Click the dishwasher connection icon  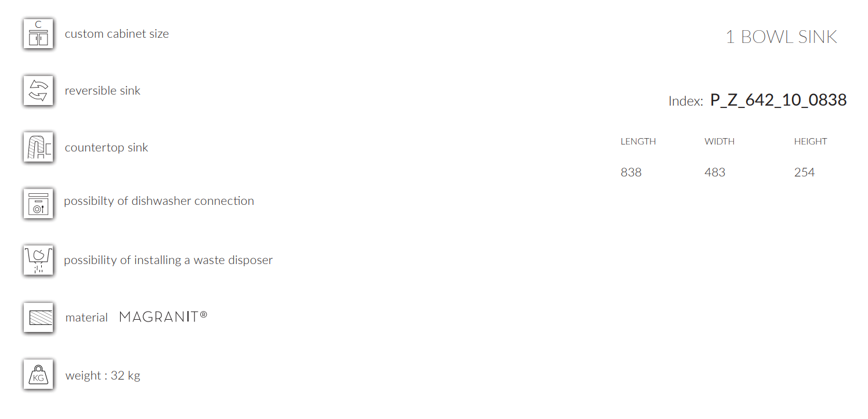click(38, 204)
